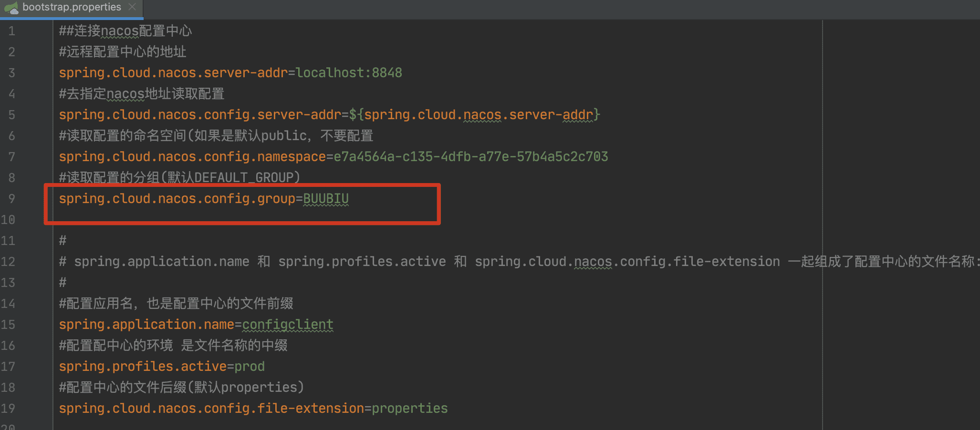This screenshot has height=430, width=980.
Task: Click the prod profile value
Action: point(250,367)
